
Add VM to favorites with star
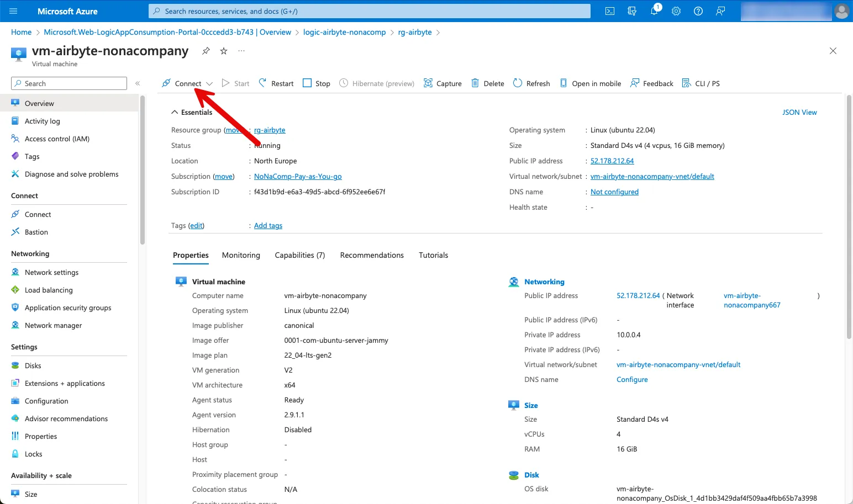[x=224, y=51]
